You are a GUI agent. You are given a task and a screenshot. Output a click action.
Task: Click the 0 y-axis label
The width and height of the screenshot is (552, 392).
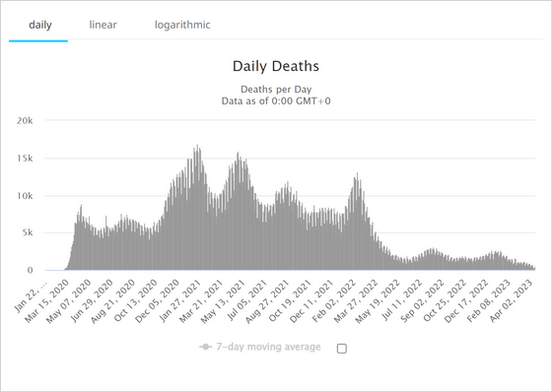30,270
